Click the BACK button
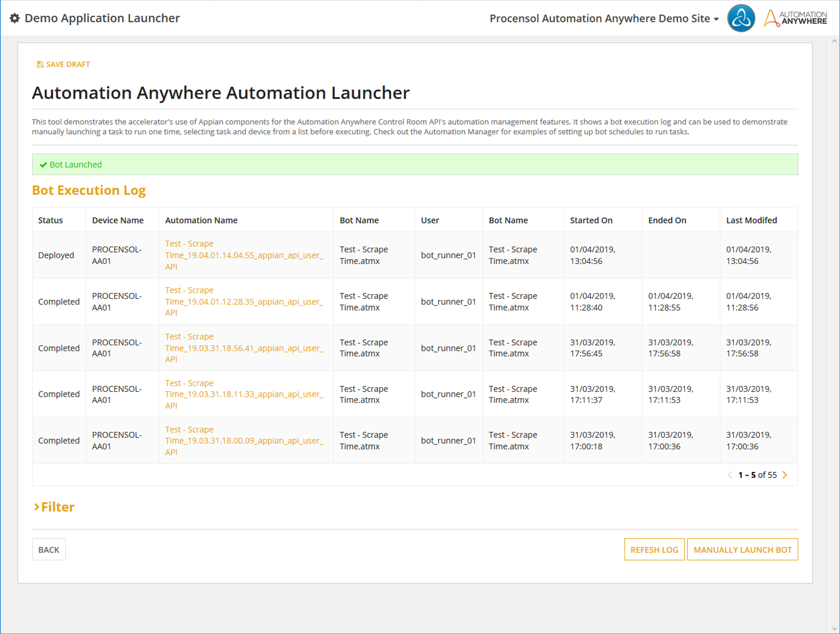 coord(49,549)
